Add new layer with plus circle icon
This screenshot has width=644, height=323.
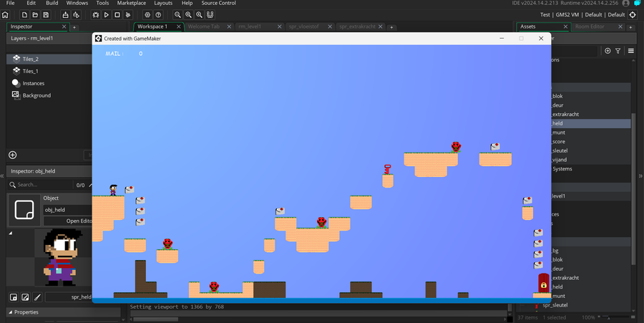13,155
